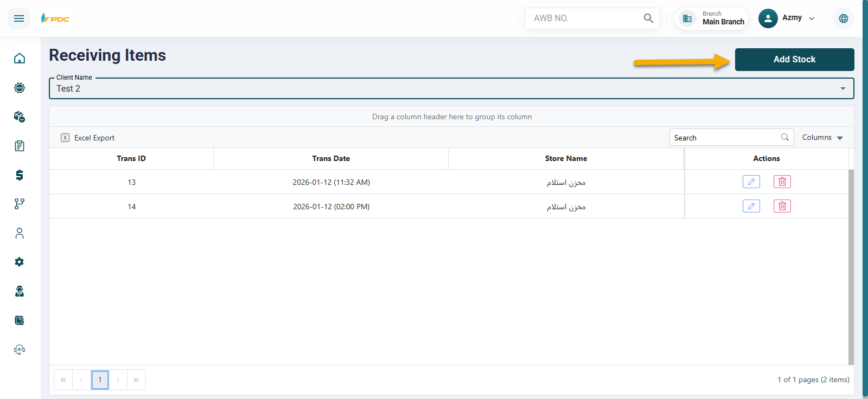Open the language globe icon
This screenshot has width=868, height=399.
pyautogui.click(x=844, y=18)
